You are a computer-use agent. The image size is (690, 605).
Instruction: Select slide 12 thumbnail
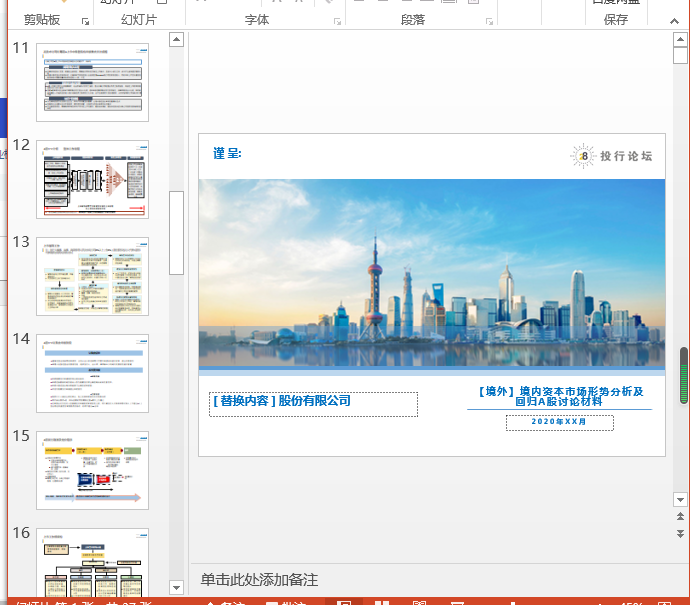tap(92, 179)
